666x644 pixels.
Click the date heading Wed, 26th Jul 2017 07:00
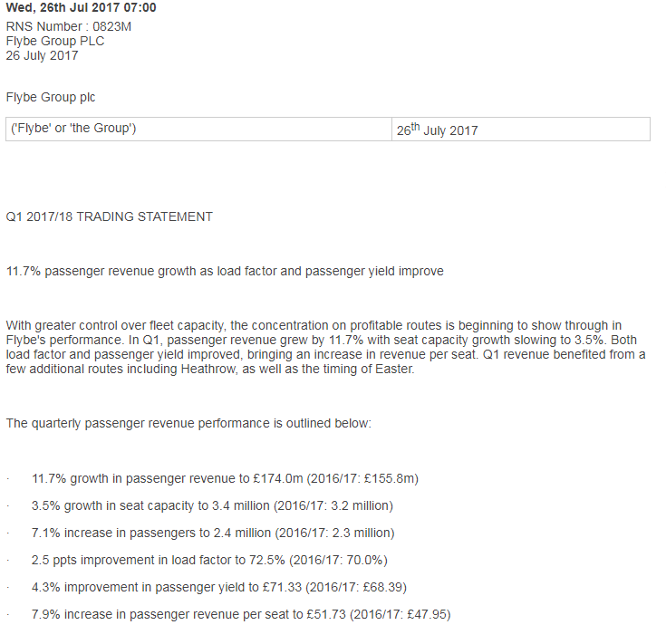click(81, 7)
